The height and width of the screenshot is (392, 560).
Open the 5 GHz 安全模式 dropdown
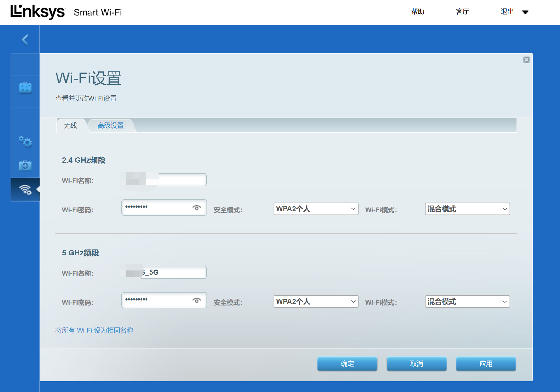point(316,302)
